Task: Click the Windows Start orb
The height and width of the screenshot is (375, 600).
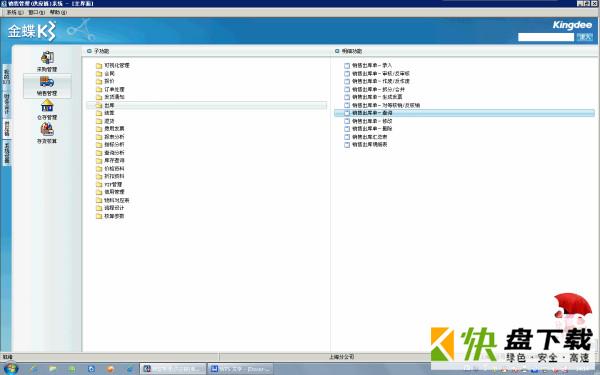Action: 10,369
